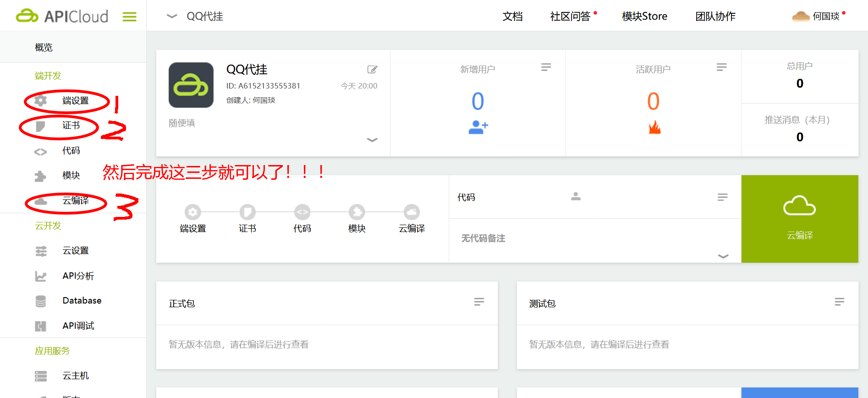Click the person icon in 代码 card

[x=576, y=196]
